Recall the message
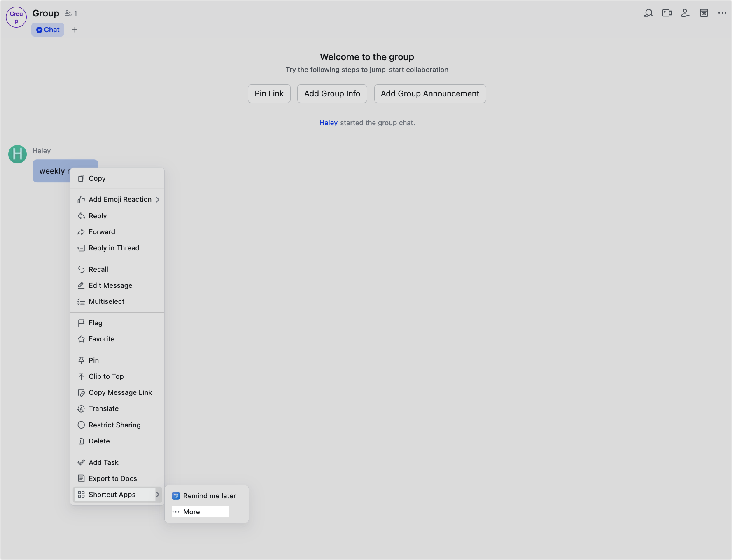The height and width of the screenshot is (560, 732). pyautogui.click(x=117, y=269)
